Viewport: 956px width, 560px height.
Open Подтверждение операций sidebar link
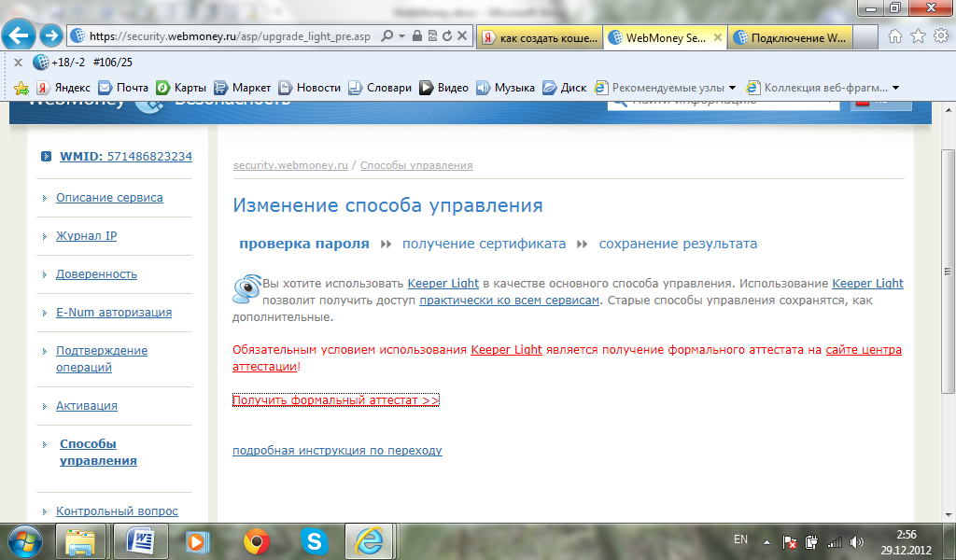coord(101,359)
